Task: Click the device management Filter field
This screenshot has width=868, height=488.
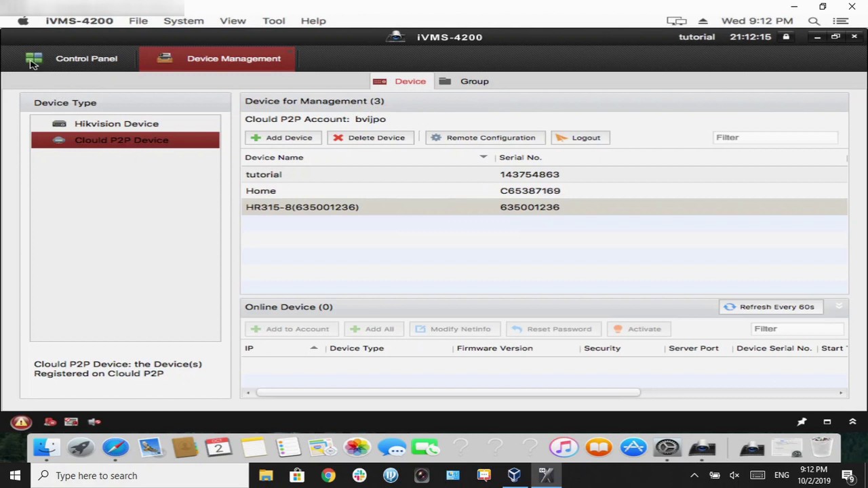Action: click(775, 138)
